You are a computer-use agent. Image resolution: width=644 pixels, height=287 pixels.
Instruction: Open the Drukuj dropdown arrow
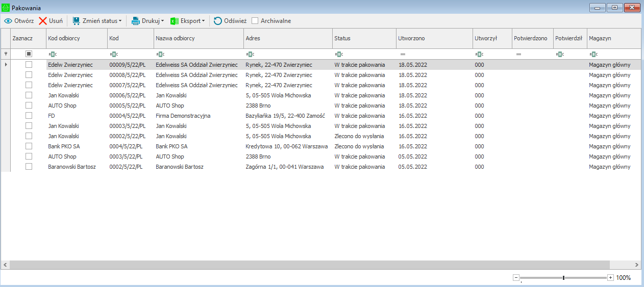pyautogui.click(x=162, y=21)
